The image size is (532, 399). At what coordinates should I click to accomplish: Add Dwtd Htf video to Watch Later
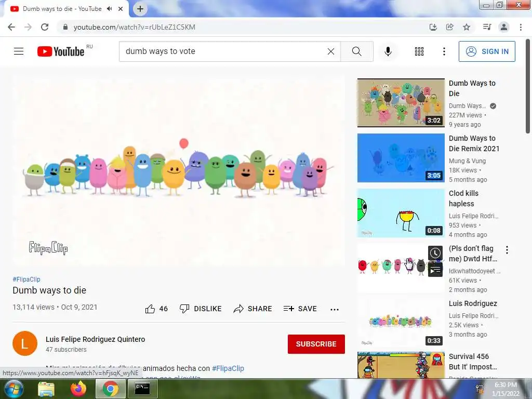click(435, 253)
